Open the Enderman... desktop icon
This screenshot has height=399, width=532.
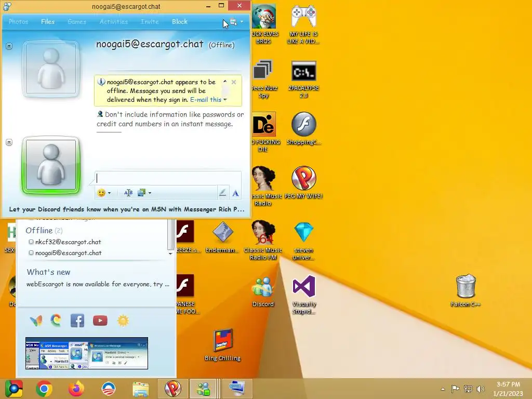(222, 237)
